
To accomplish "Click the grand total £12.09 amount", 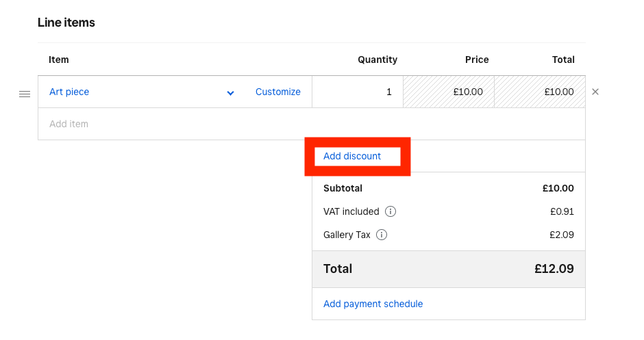I will 554,269.
